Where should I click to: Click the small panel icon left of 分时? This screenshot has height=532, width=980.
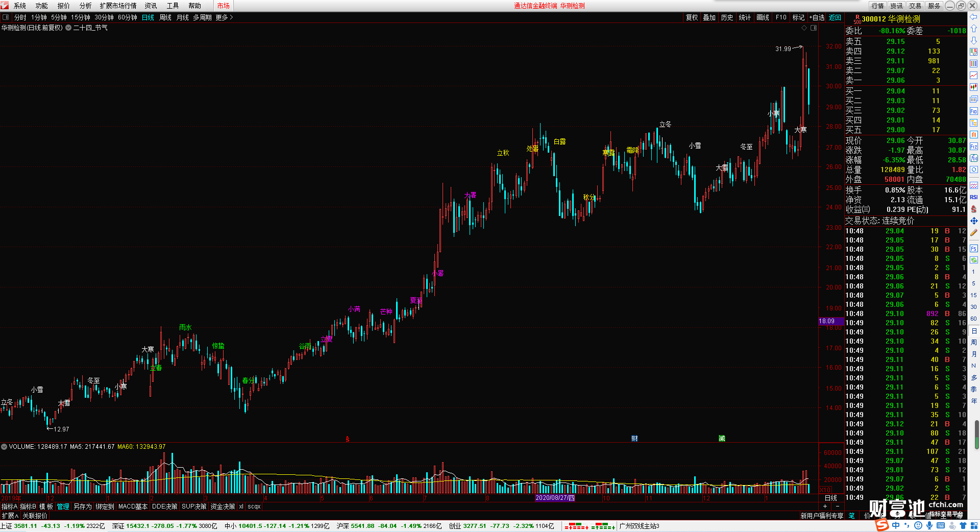click(6, 17)
